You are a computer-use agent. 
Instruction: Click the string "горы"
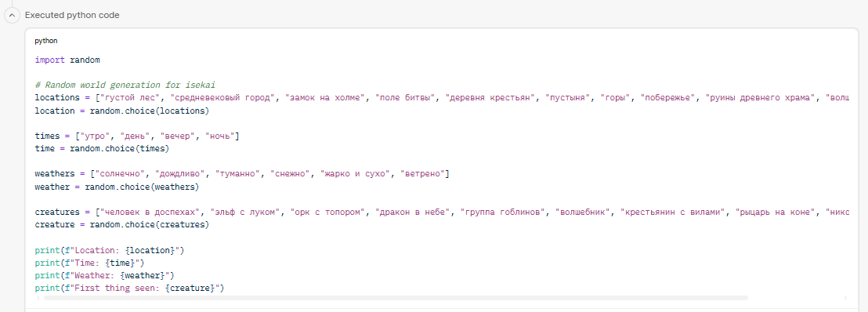click(x=616, y=98)
